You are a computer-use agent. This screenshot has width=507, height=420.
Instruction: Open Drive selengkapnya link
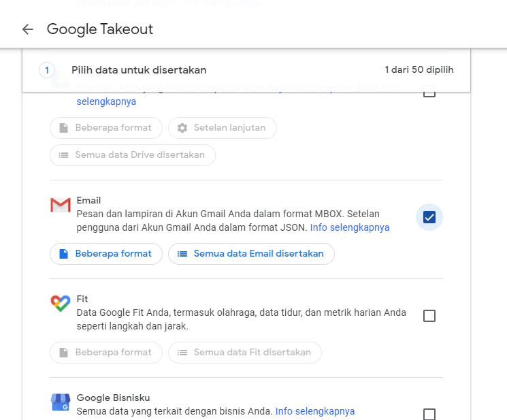106,101
